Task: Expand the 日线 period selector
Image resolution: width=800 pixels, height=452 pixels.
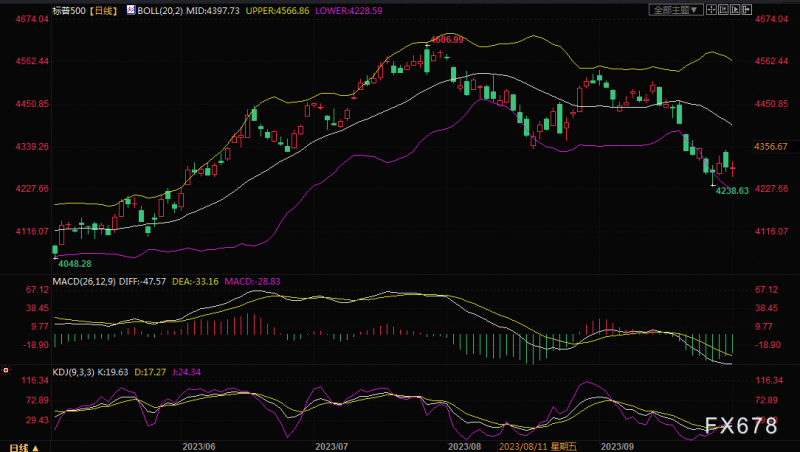Action: (x=24, y=447)
